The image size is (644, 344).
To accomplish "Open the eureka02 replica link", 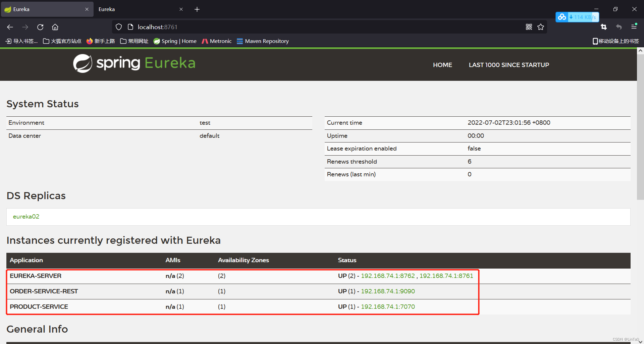I will [x=26, y=217].
